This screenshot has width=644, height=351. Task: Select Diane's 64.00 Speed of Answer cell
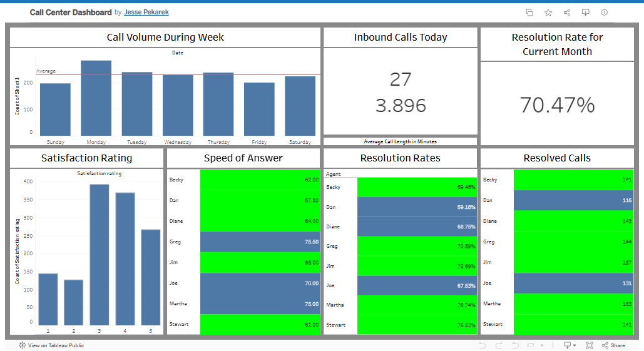point(260,221)
